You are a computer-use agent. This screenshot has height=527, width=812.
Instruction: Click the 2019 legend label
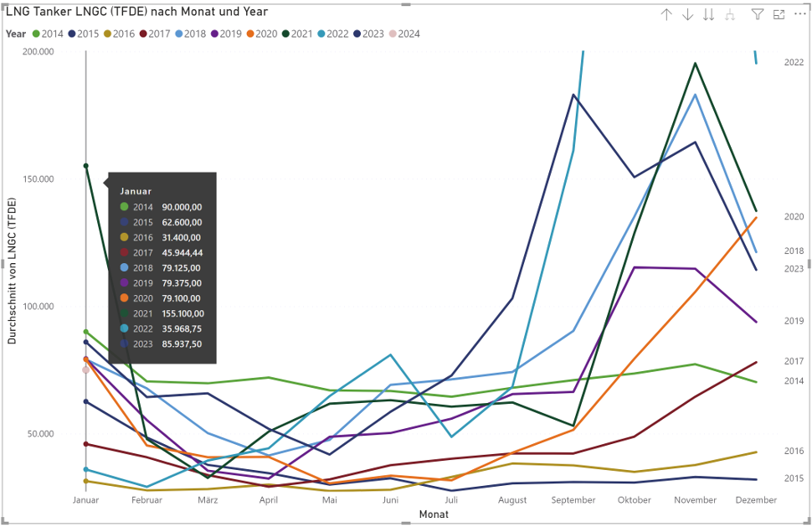pyautogui.click(x=231, y=34)
